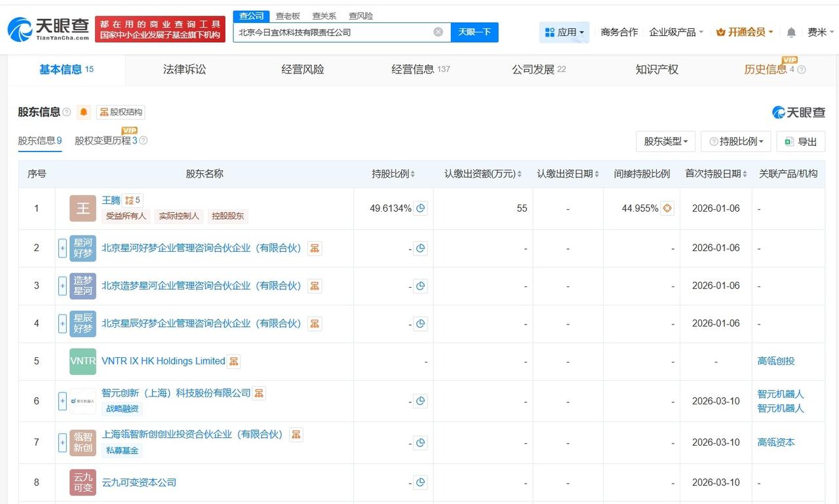Clear the company search box text

click(x=438, y=32)
